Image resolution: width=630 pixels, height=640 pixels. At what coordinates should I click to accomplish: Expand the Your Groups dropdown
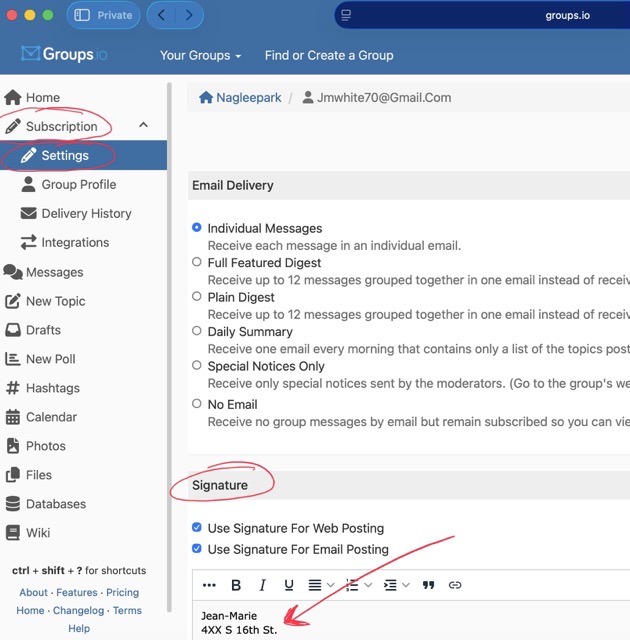(200, 56)
